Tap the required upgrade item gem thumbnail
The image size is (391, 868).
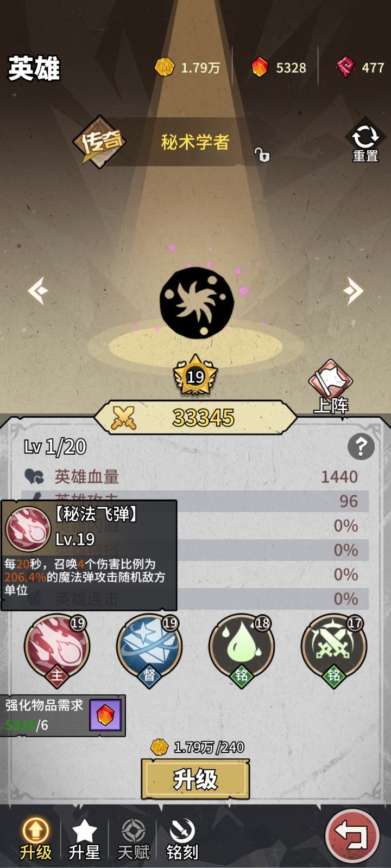click(x=105, y=716)
